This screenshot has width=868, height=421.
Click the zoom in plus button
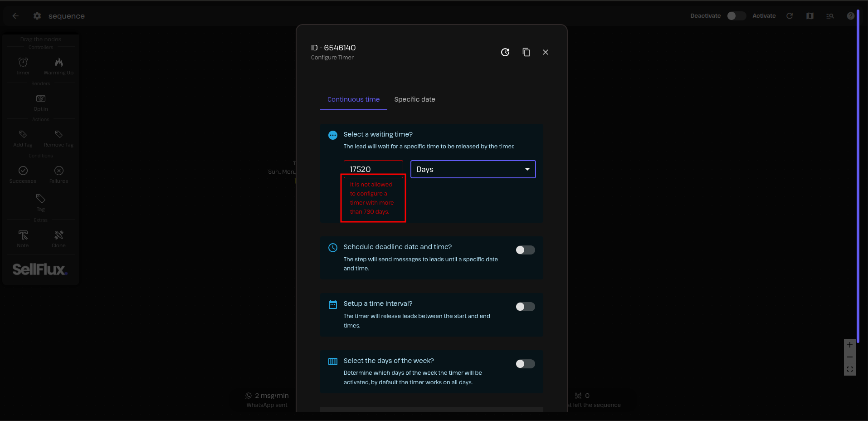pyautogui.click(x=849, y=345)
